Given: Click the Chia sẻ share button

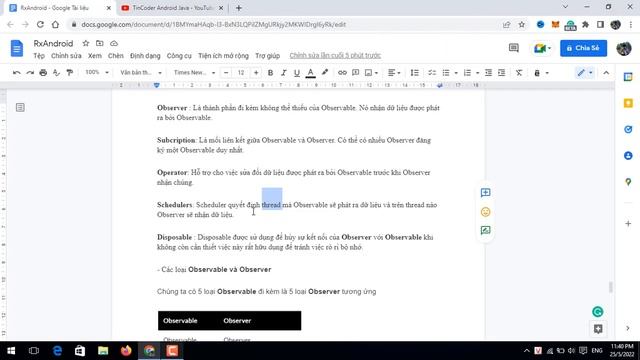Looking at the screenshot, I should pyautogui.click(x=583, y=48).
